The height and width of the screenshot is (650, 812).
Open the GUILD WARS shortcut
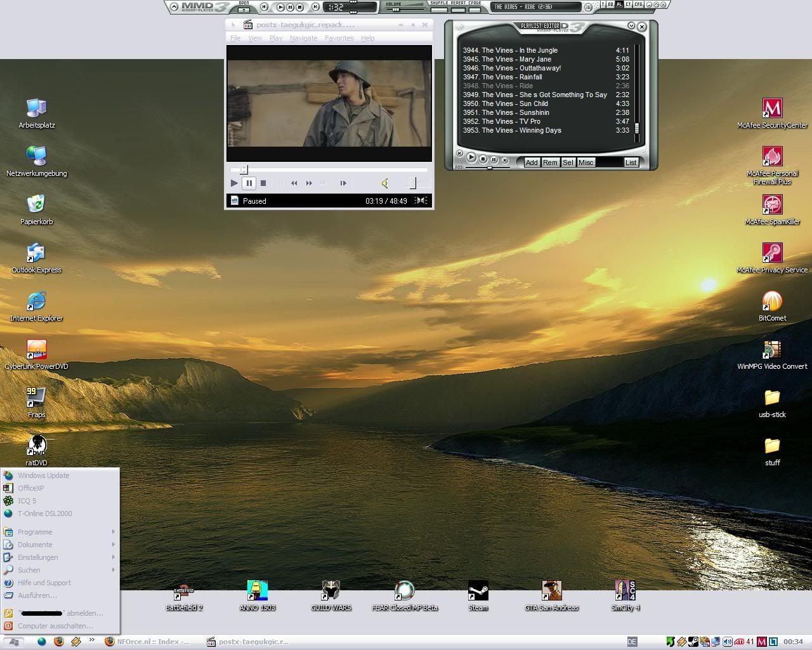click(x=331, y=591)
